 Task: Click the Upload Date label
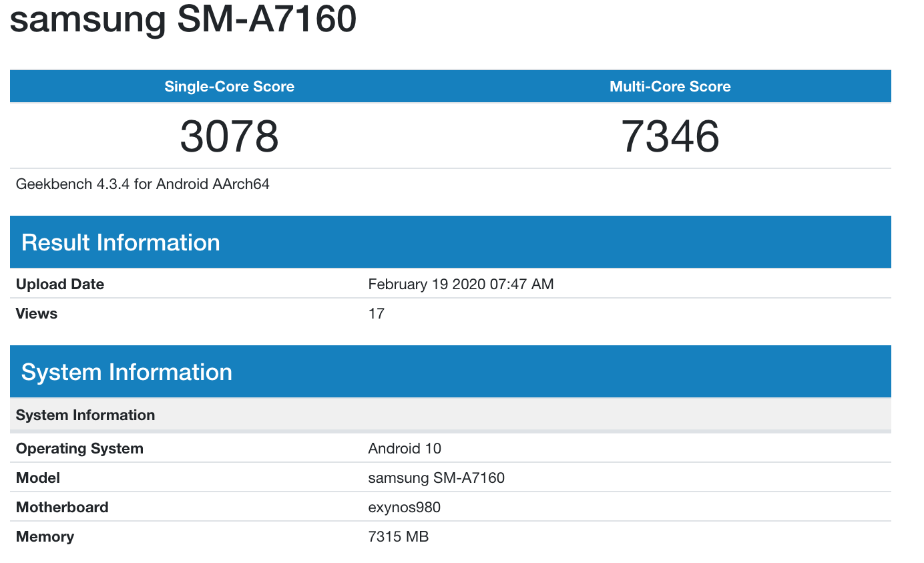click(x=60, y=285)
